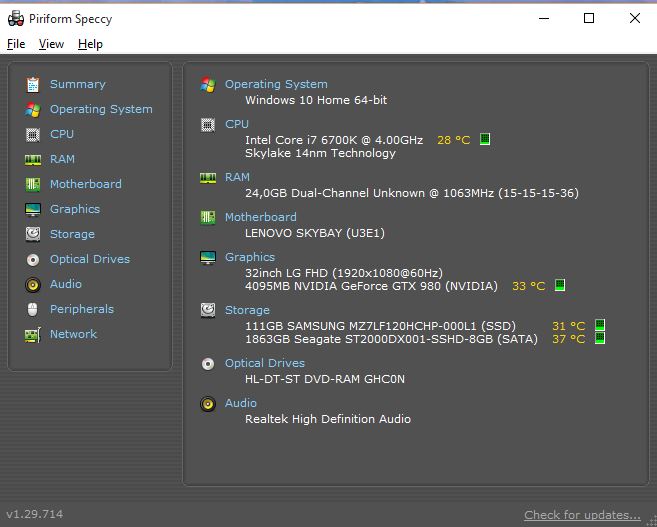The width and height of the screenshot is (657, 527).
Task: Click the Operating System Windows flag sidebar icon
Action: pyautogui.click(x=33, y=110)
